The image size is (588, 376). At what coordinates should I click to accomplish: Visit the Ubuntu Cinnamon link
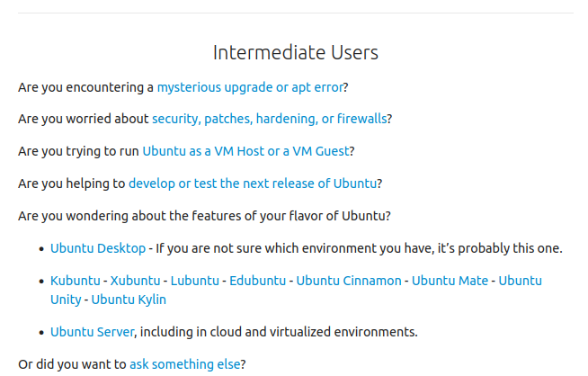[x=349, y=281]
